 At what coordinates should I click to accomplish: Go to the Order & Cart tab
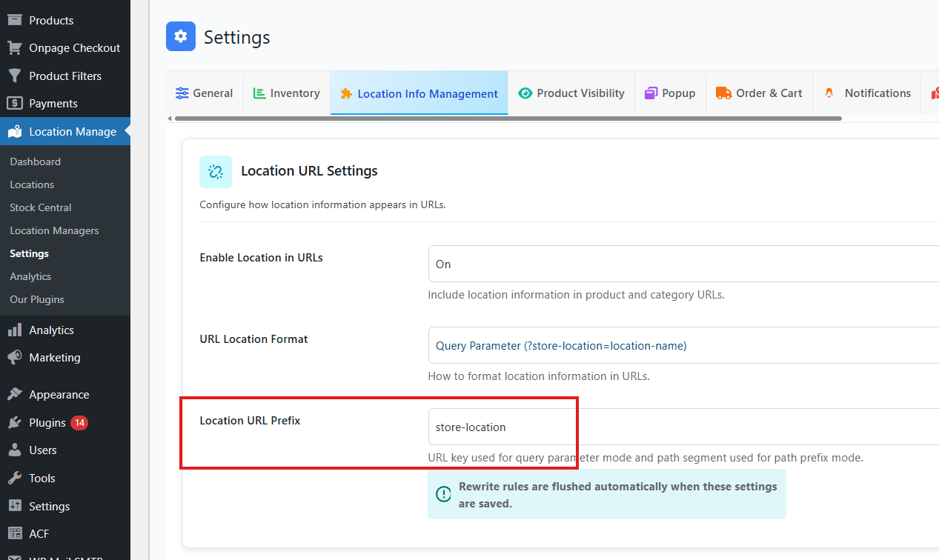pos(759,93)
